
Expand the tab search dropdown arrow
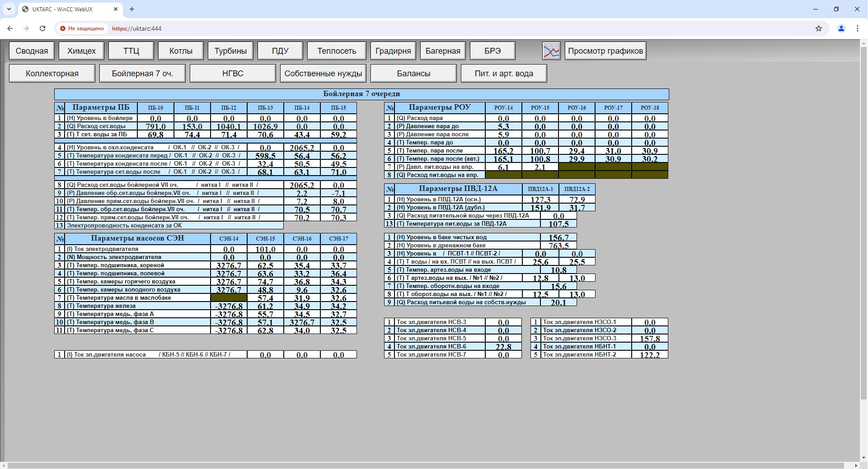pyautogui.click(x=9, y=9)
